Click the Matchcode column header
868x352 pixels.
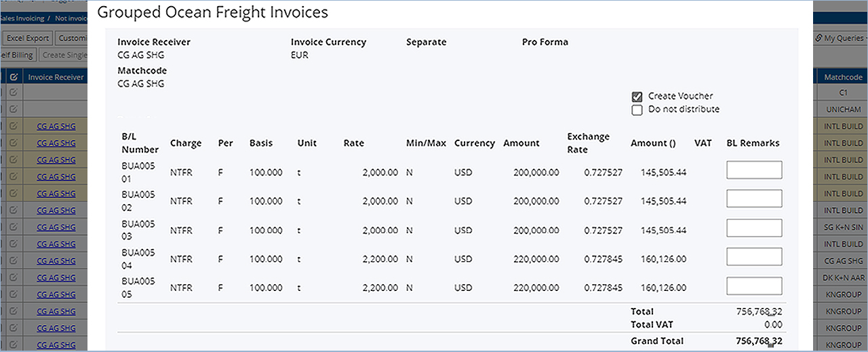tap(843, 77)
